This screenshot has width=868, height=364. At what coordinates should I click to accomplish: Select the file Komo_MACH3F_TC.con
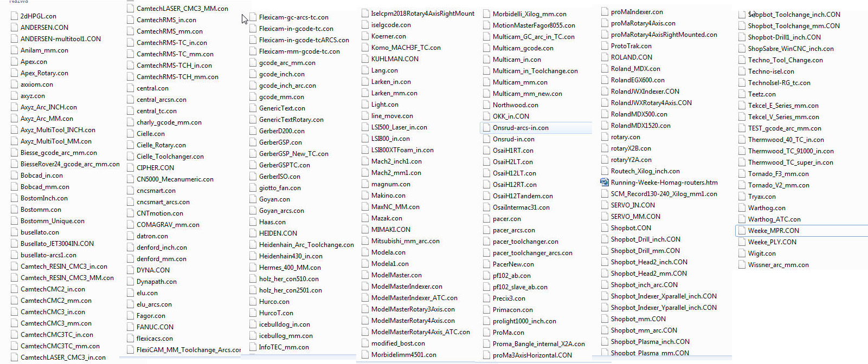(406, 48)
